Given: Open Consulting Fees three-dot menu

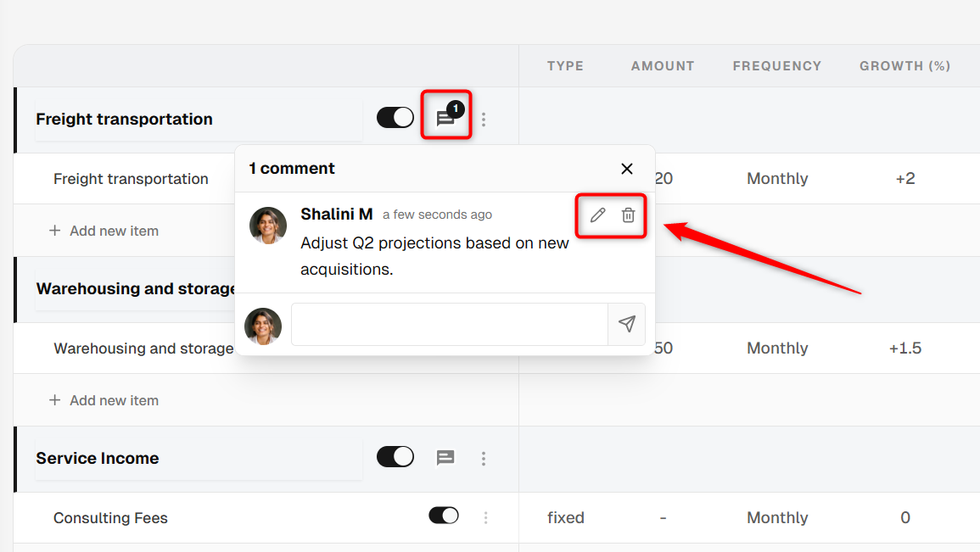Looking at the screenshot, I should [485, 517].
